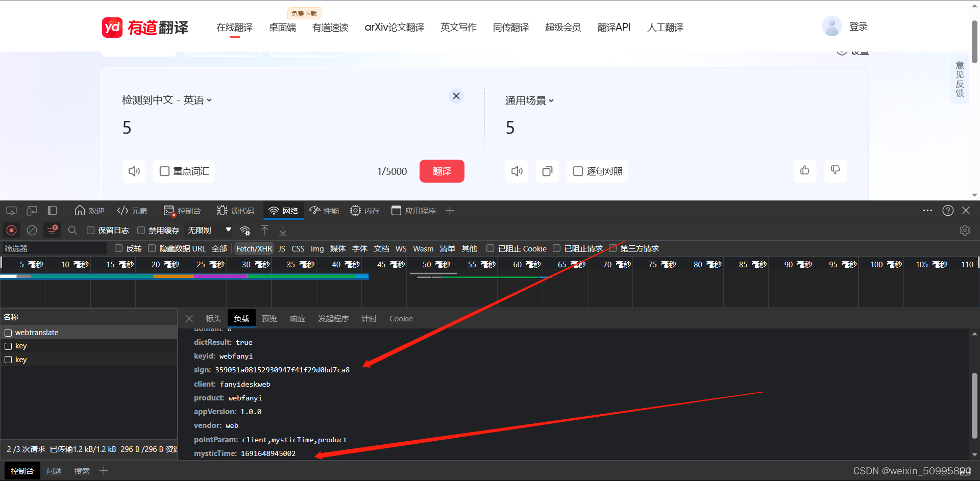Toggle the DevTools inspect element icon
Image resolution: width=980 pixels, height=481 pixels.
point(11,211)
